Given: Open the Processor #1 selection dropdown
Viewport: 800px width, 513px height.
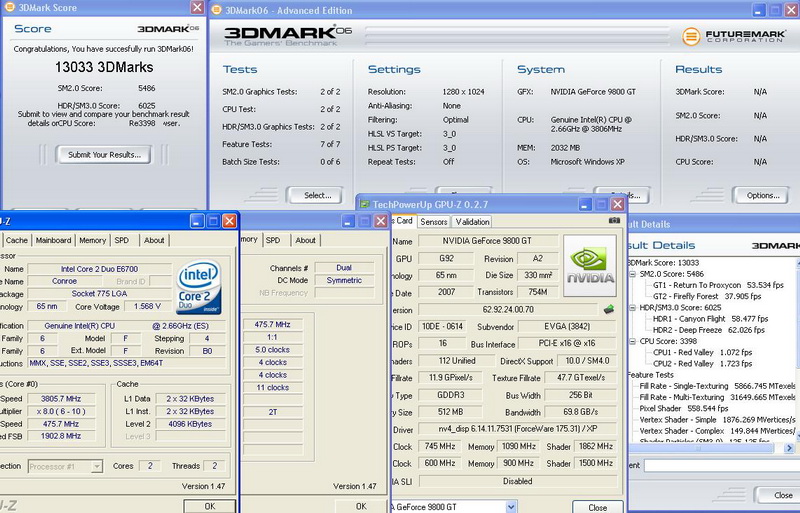Looking at the screenshot, I should [96, 466].
